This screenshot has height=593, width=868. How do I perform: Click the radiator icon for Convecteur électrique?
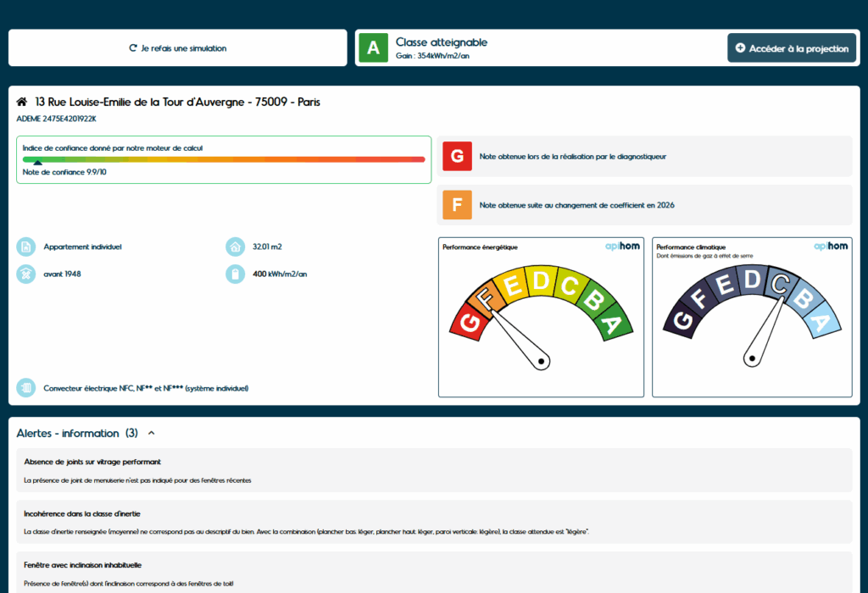point(26,388)
